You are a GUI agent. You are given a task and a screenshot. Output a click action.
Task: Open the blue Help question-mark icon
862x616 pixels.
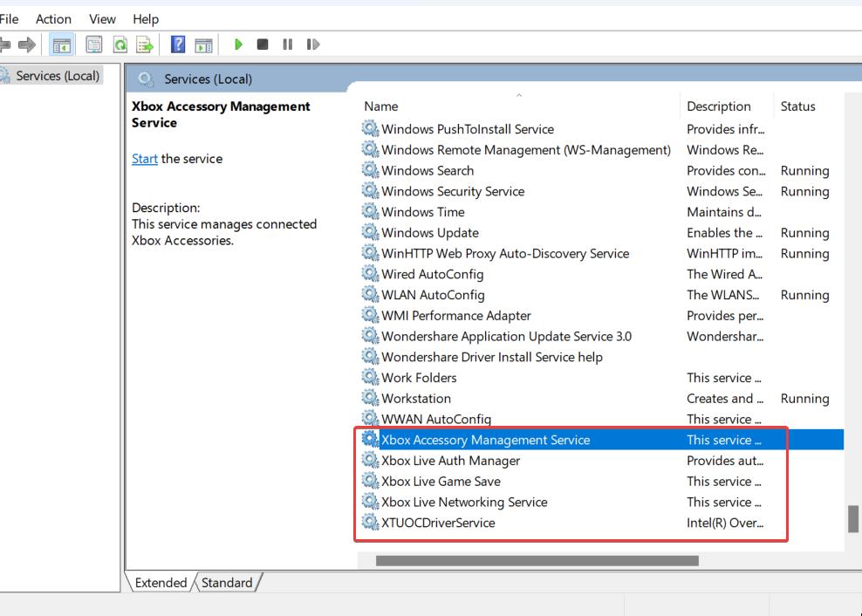point(178,44)
